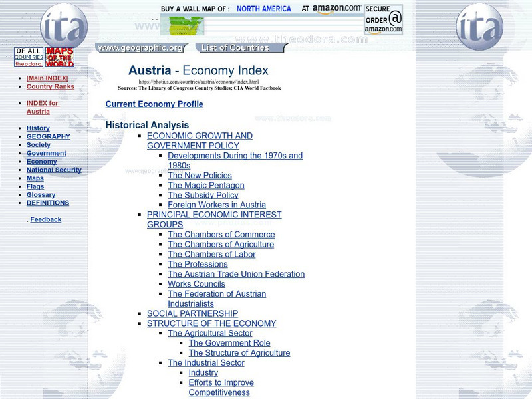532x399 pixels.
Task: Open SOCIAL PARTNERSHIP section link
Action: tap(194, 313)
